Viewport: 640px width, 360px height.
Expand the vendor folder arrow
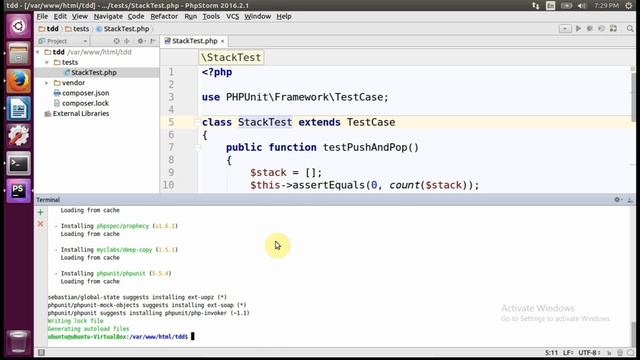tap(47, 83)
